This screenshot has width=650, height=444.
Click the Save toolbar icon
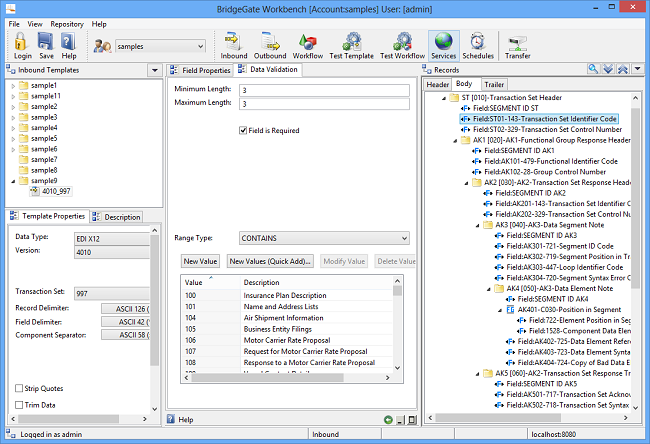pos(46,42)
